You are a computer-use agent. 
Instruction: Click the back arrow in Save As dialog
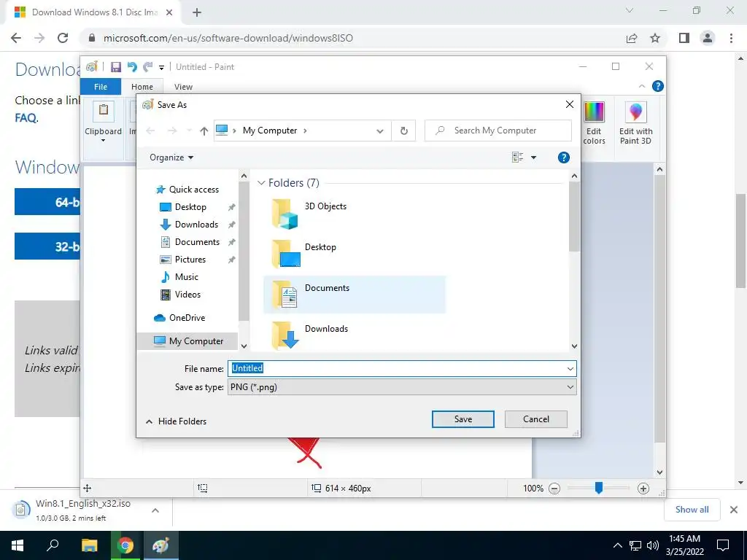pyautogui.click(x=150, y=131)
